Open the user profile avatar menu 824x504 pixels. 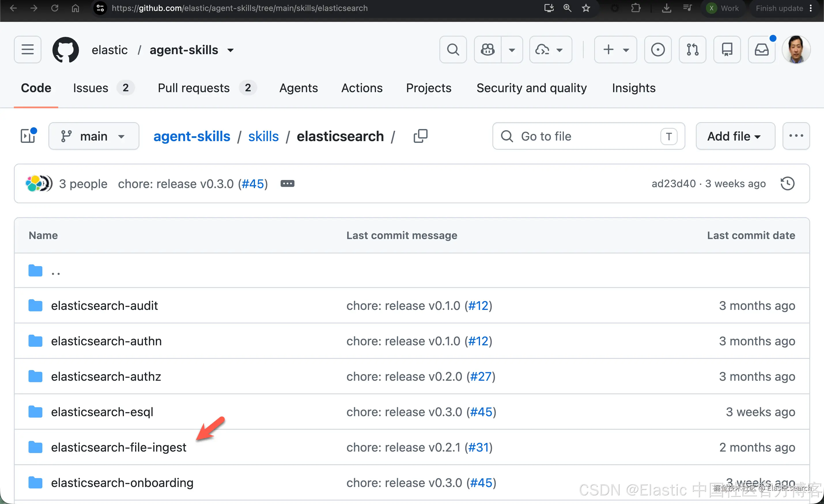(796, 50)
